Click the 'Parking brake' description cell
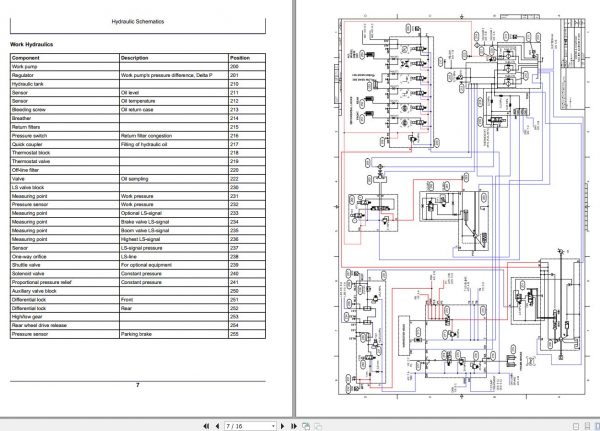The width and height of the screenshot is (600, 431). 174,334
